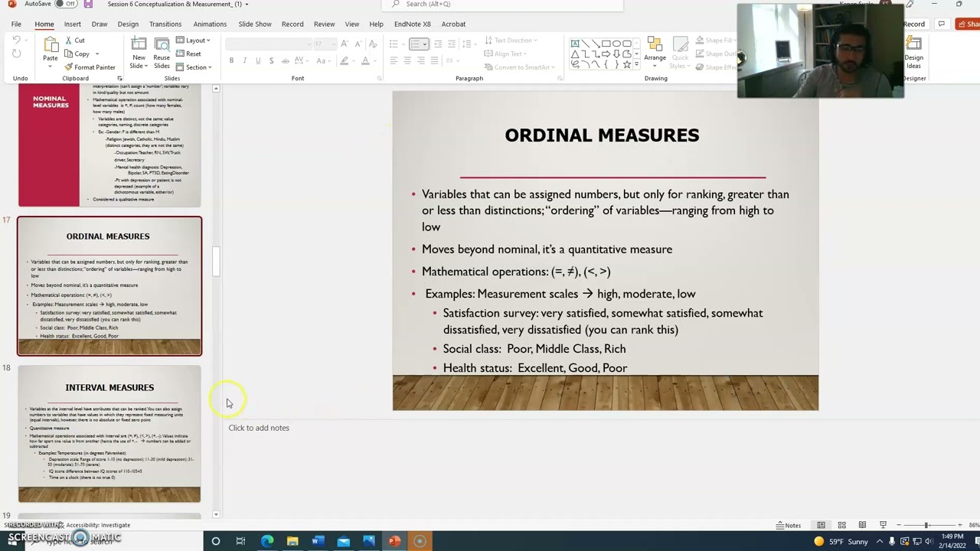Toggle AutoSave switch
Viewport: 980px width, 551px height.
click(x=67, y=5)
